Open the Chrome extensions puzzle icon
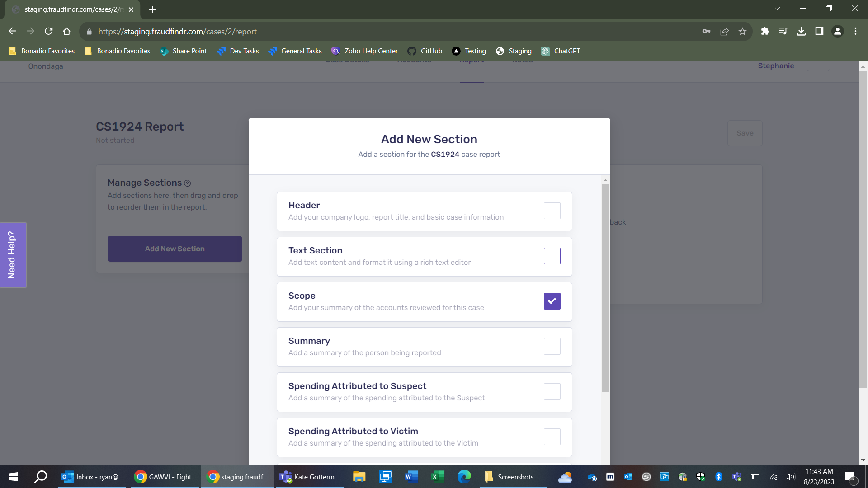 point(765,31)
